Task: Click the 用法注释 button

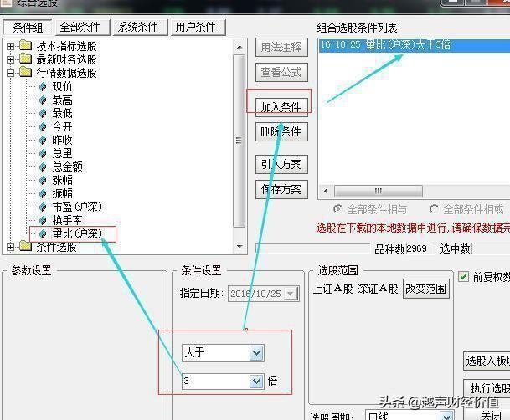Action: point(281,47)
